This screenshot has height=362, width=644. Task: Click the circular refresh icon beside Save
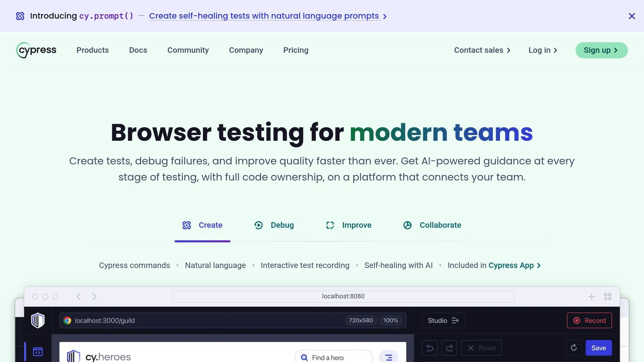pos(574,348)
